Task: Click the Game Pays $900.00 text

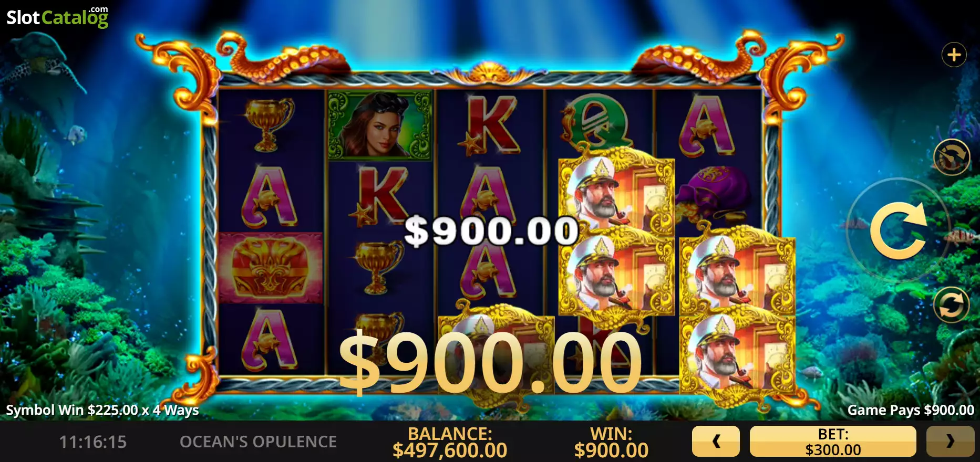Action: tap(911, 410)
